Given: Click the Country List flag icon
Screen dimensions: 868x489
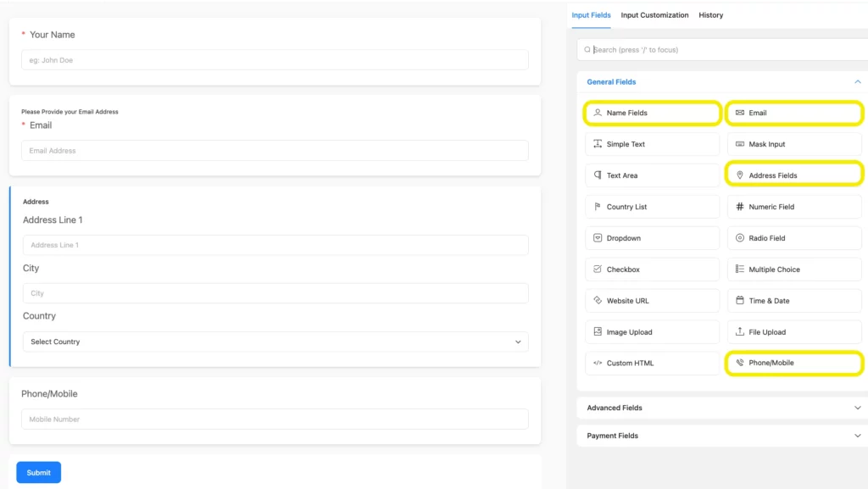Looking at the screenshot, I should 598,206.
